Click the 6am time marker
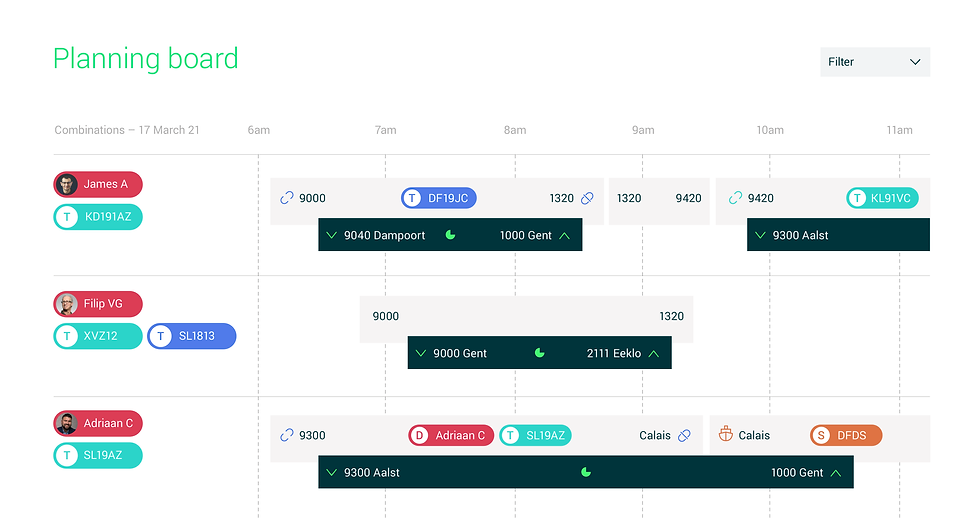980x518 pixels. 259,130
